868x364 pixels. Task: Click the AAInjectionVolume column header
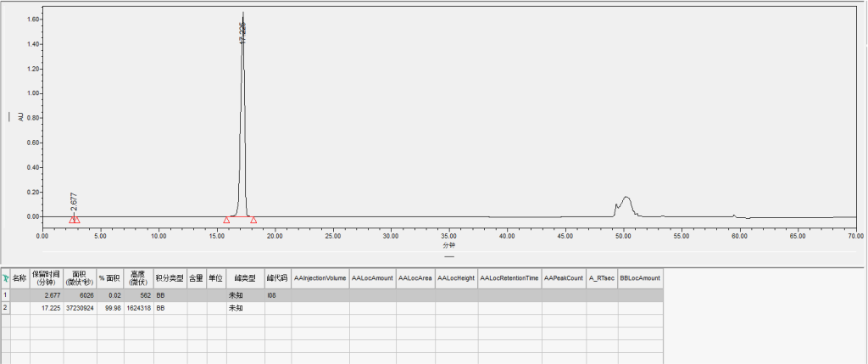coord(320,277)
